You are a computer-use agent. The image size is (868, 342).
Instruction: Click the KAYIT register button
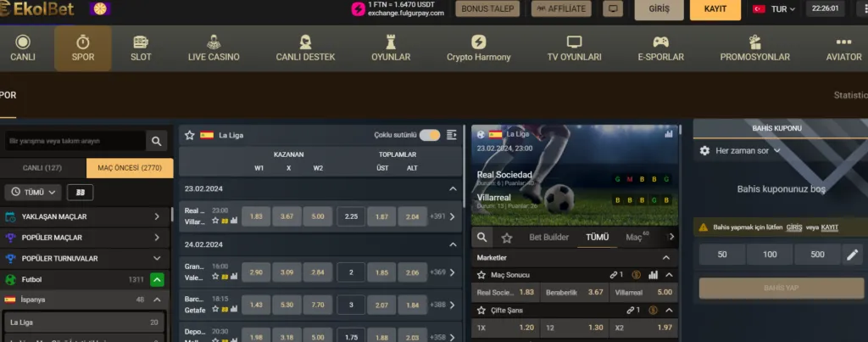point(715,9)
